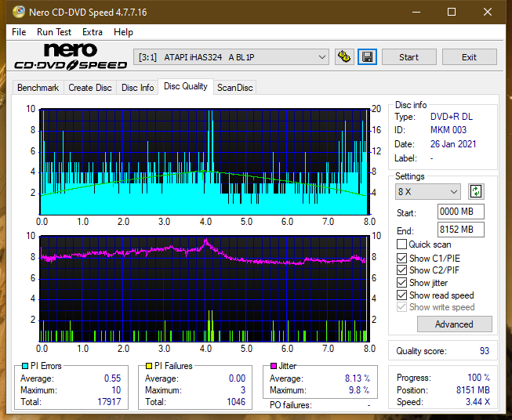Click the Exit button
Image resolution: width=512 pixels, height=420 pixels.
pos(469,57)
